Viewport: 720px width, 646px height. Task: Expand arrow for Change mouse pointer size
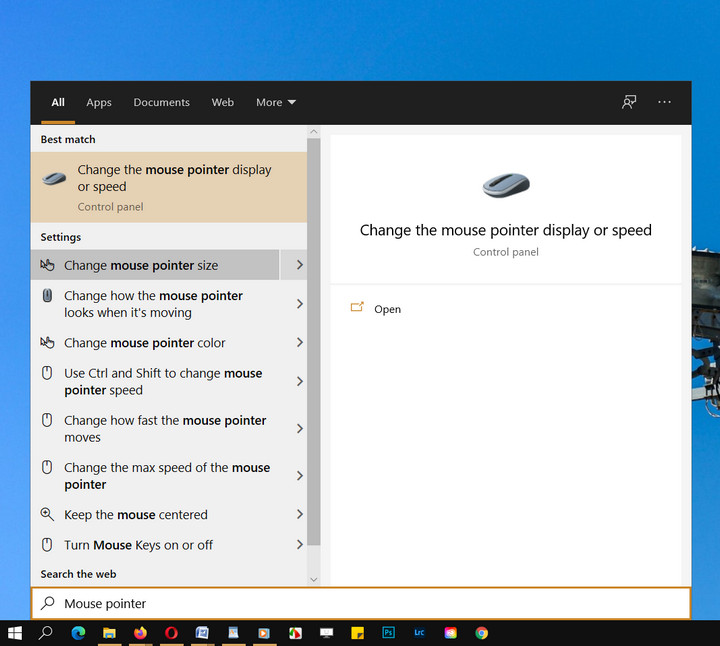click(x=299, y=265)
